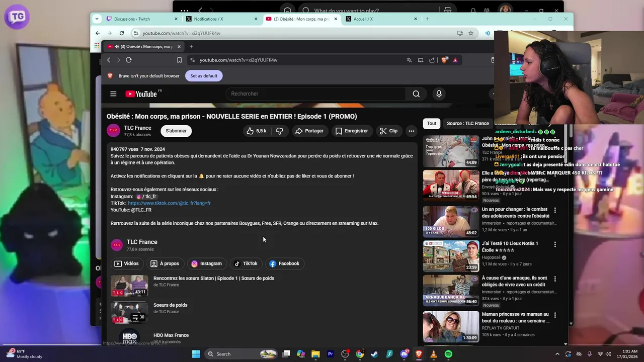Open 'À cause d'une arnaque' video title
644x362 pixels.
(515, 281)
